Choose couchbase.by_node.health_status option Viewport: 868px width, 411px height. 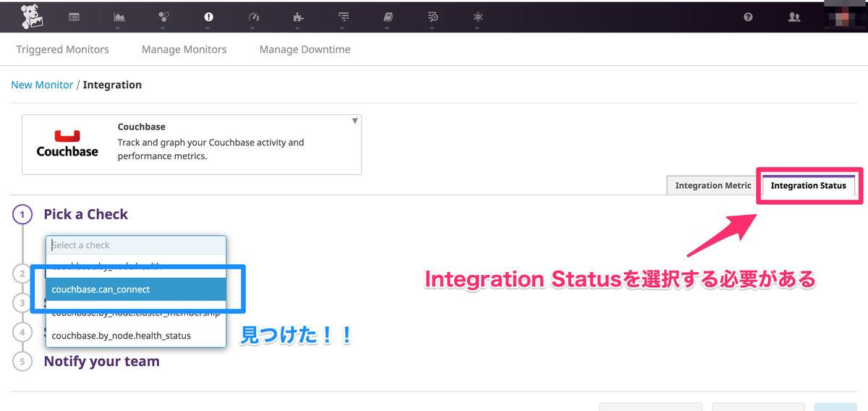[x=136, y=335]
